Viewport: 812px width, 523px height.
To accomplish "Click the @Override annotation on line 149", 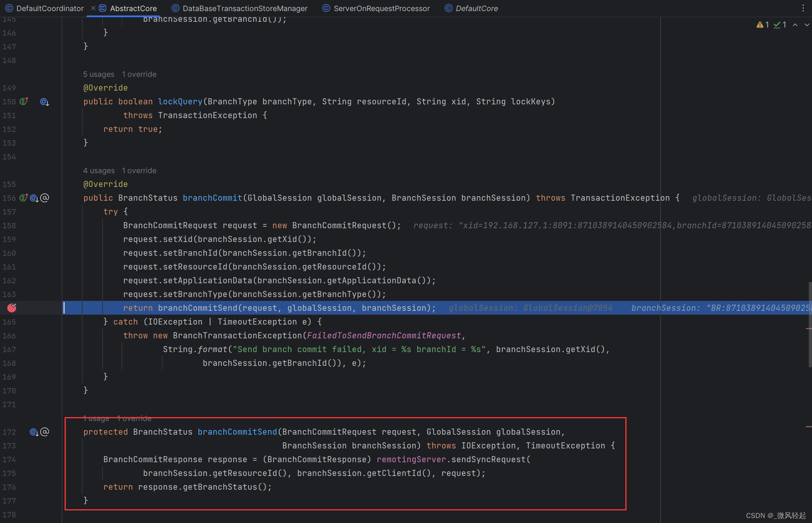I will pos(106,88).
